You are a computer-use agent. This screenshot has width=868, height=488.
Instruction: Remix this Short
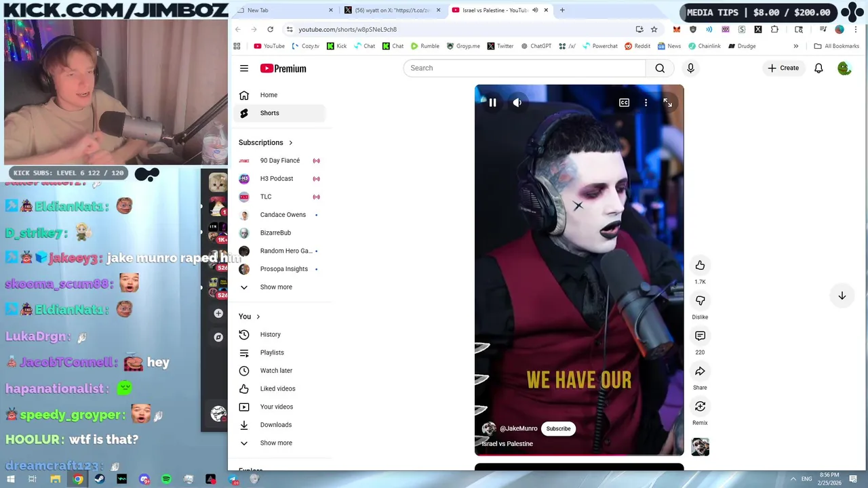click(x=700, y=406)
